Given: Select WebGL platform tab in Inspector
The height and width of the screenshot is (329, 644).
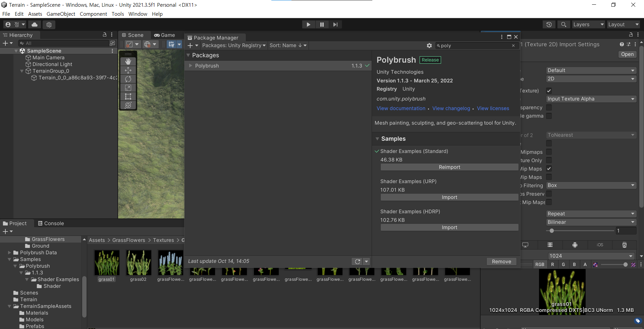Looking at the screenshot, I should [x=624, y=245].
